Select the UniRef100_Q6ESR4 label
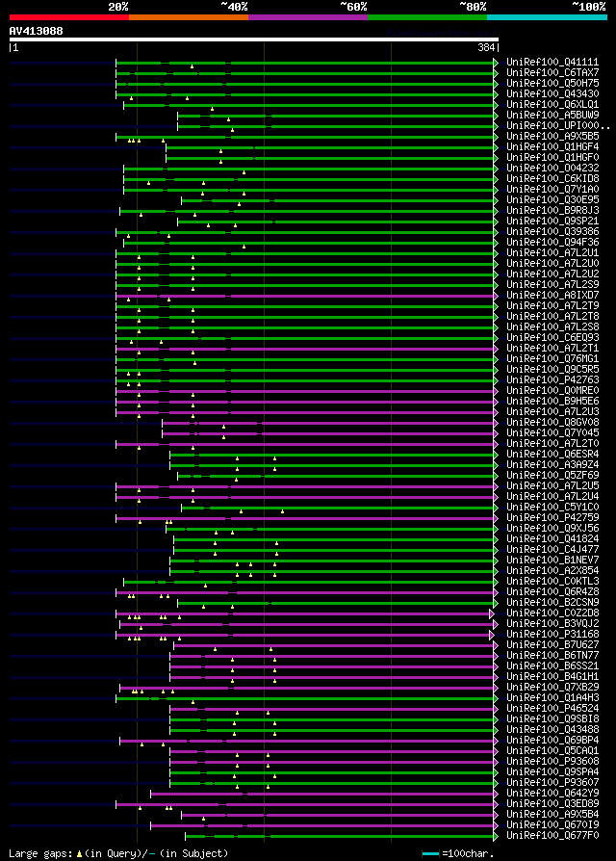The width and height of the screenshot is (616, 861). click(x=552, y=455)
